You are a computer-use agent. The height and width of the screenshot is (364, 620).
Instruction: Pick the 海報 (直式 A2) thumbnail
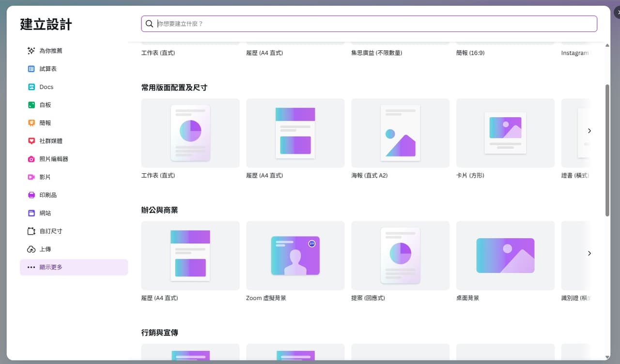(400, 133)
